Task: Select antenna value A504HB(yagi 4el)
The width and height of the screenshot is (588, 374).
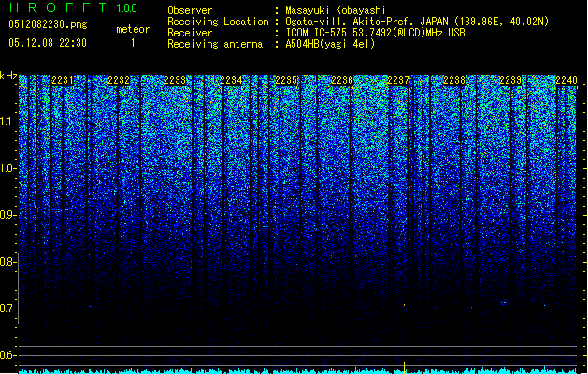Action: pos(330,44)
